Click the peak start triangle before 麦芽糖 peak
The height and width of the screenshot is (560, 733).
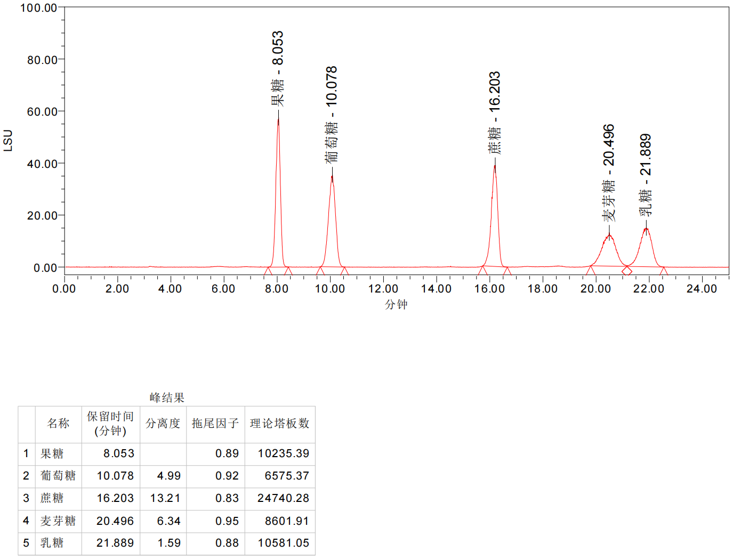click(x=590, y=271)
